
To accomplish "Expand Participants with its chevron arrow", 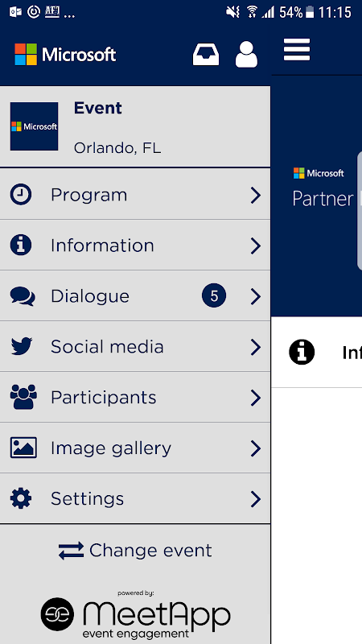I will (256, 398).
